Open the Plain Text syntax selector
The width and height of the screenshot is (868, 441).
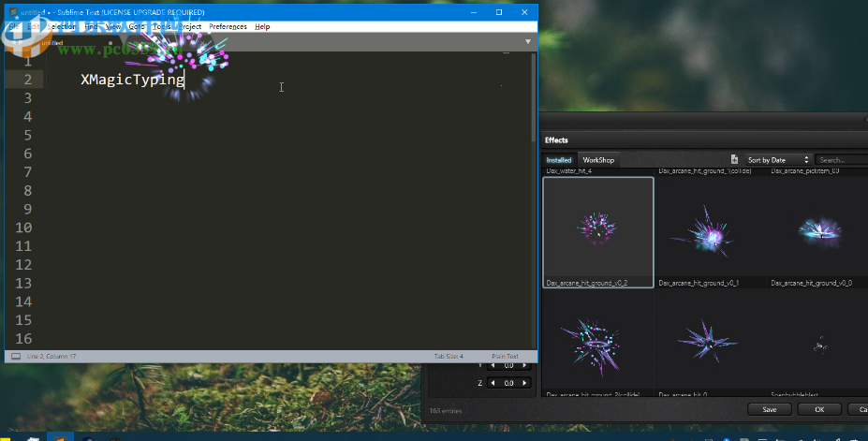pyautogui.click(x=505, y=357)
